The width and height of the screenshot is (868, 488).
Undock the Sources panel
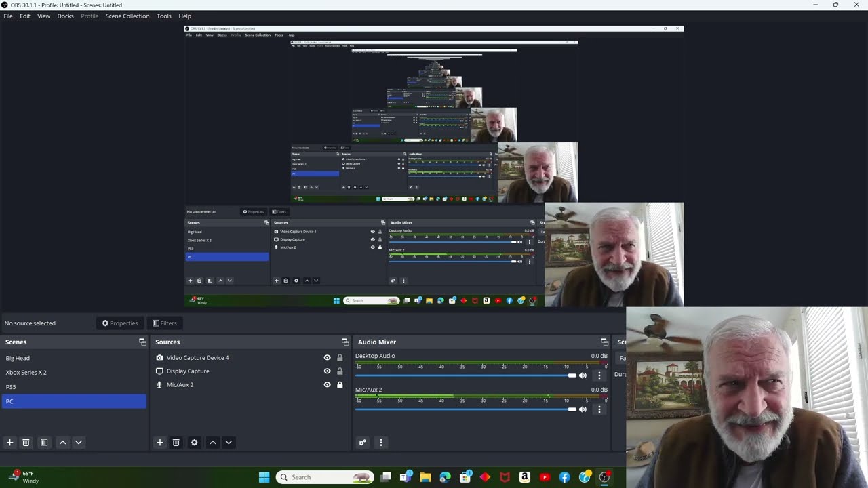pyautogui.click(x=345, y=342)
